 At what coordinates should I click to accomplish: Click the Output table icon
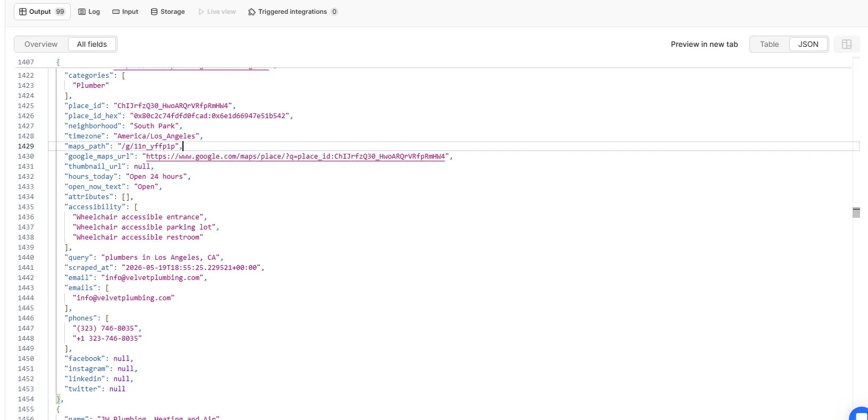pyautogui.click(x=23, y=12)
